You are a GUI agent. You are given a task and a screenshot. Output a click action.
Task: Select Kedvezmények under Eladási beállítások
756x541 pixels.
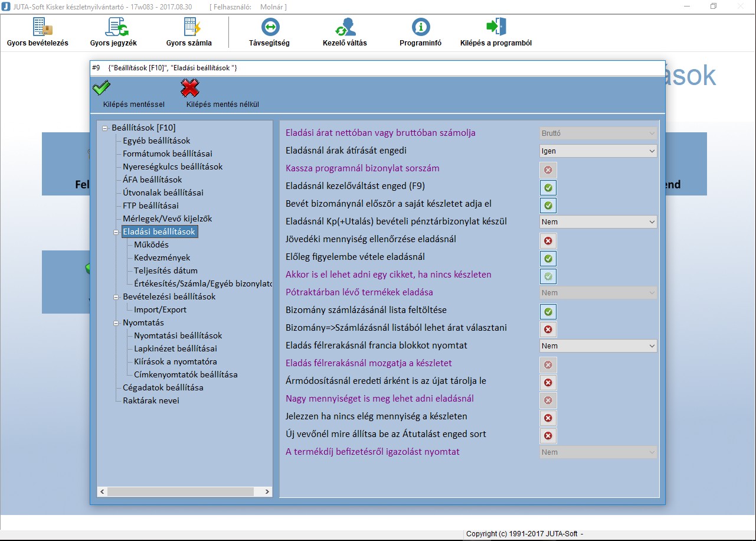point(162,258)
